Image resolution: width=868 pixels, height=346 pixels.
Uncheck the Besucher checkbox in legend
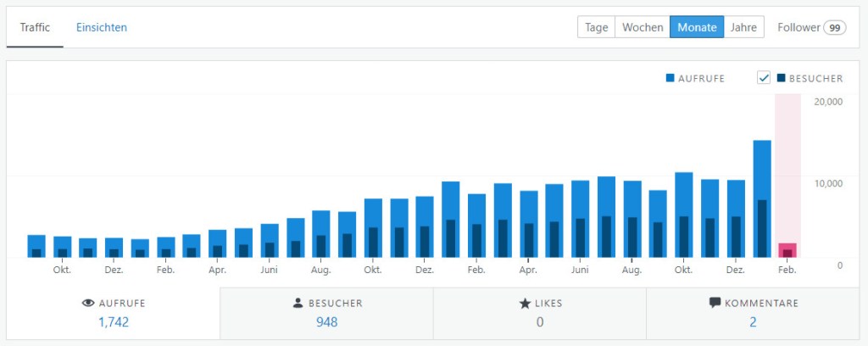[763, 78]
